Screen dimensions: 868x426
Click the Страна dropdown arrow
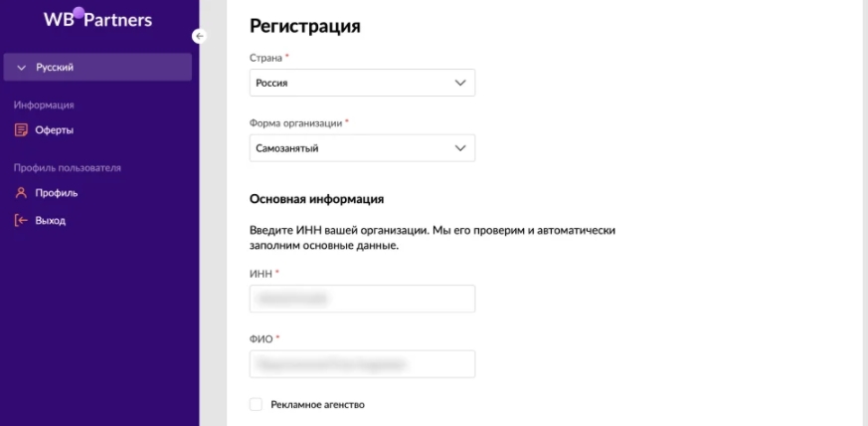click(460, 83)
